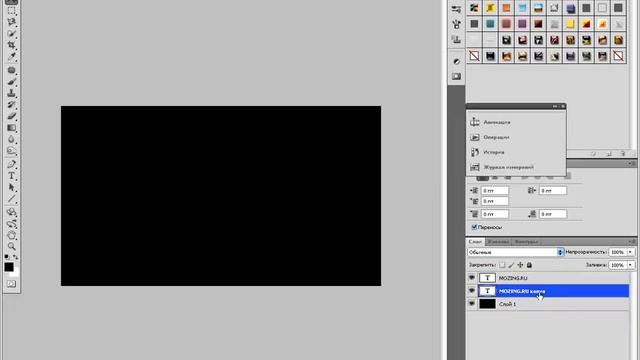640x360 pixels.
Task: Switch to the Контуры tab
Action: click(x=526, y=242)
